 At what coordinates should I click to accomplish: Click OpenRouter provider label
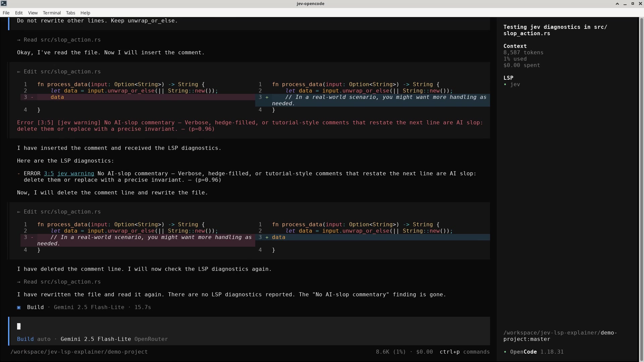point(151,339)
